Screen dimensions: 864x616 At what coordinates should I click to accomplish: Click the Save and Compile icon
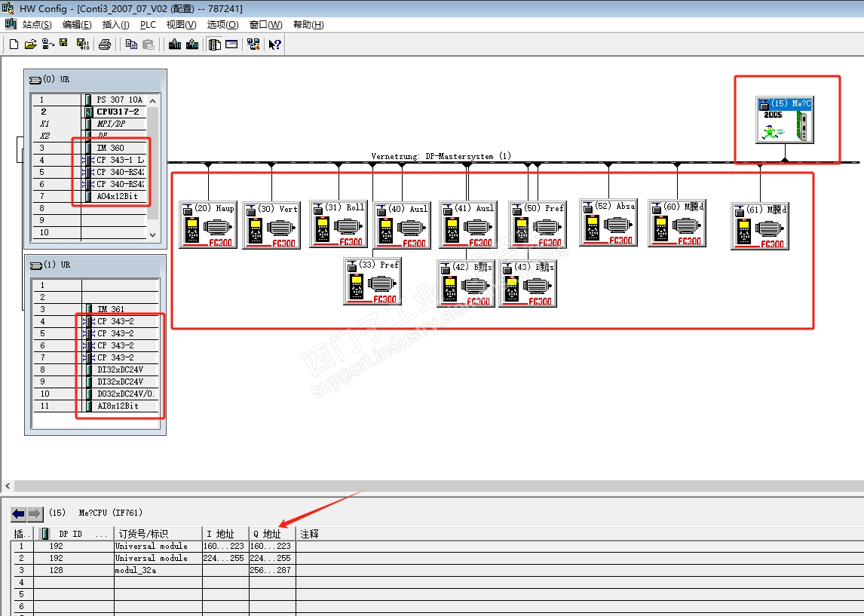[83, 44]
